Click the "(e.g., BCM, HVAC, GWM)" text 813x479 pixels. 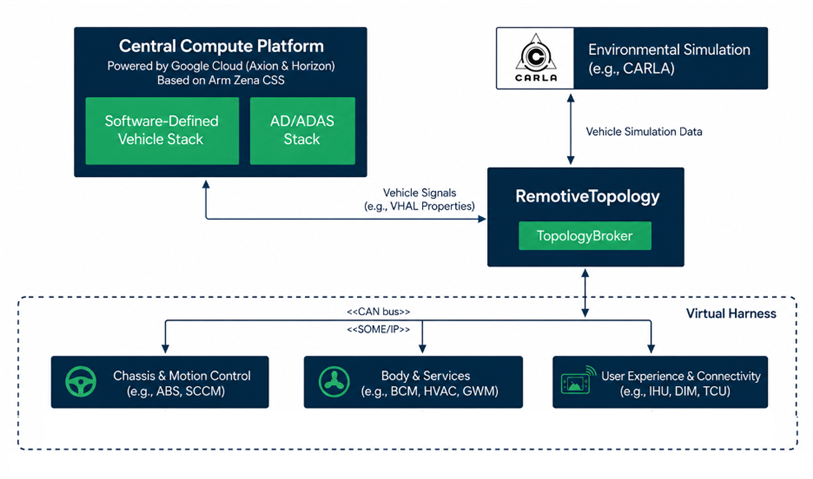pyautogui.click(x=430, y=391)
